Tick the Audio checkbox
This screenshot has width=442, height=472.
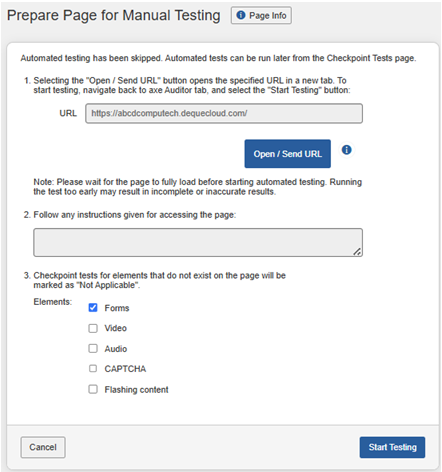(93, 348)
